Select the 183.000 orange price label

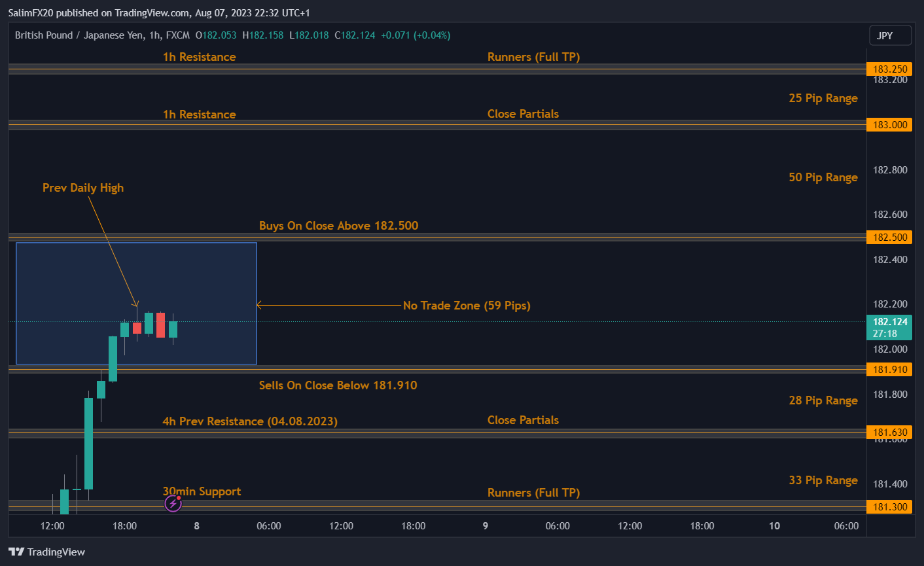[x=889, y=125]
